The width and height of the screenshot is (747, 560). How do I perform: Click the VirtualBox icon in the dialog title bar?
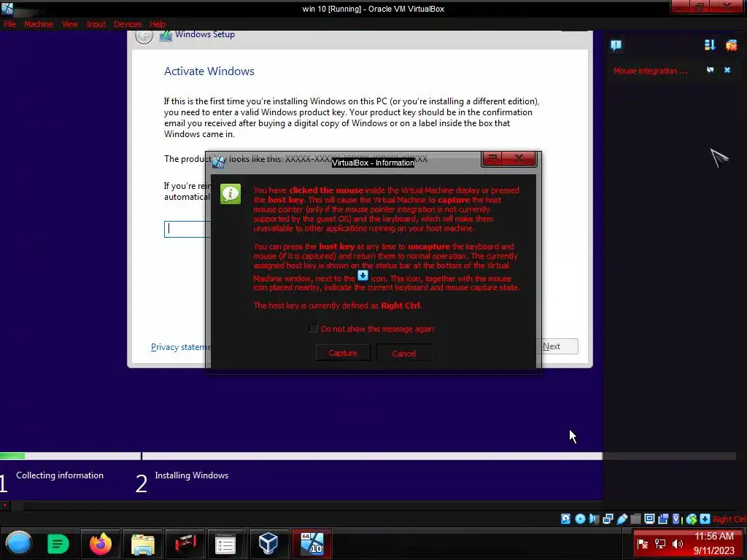click(x=218, y=162)
